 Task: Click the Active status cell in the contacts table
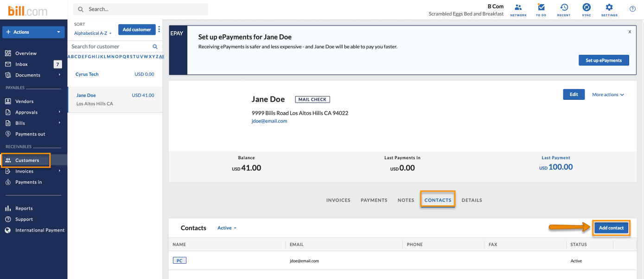(x=576, y=261)
